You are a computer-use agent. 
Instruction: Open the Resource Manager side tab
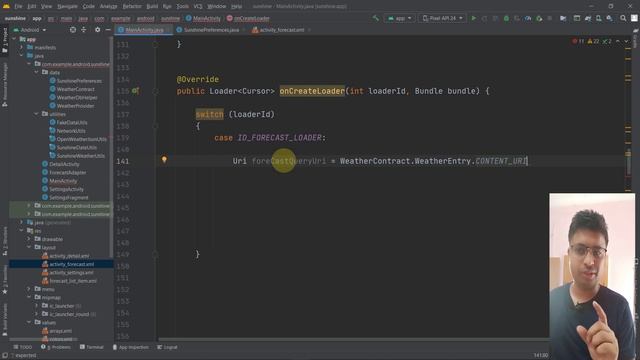click(x=5, y=85)
